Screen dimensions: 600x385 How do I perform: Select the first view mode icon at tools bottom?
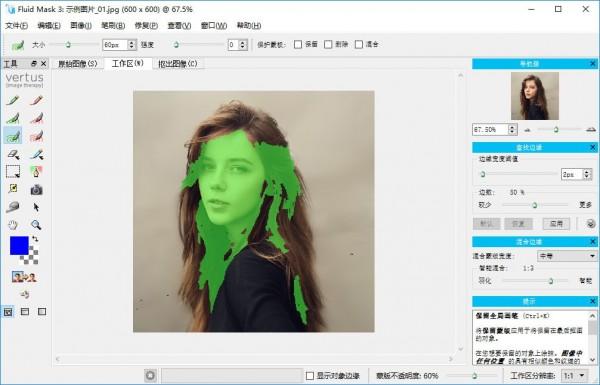click(8, 312)
